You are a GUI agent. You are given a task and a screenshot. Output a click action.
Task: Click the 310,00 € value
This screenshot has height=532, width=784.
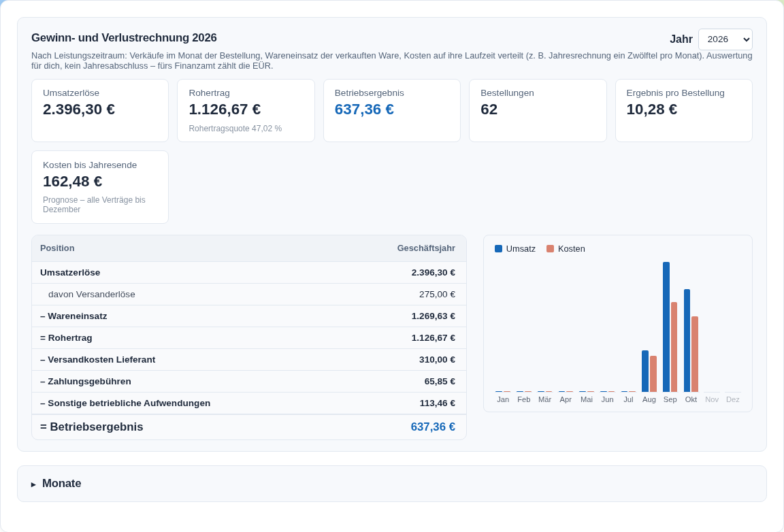point(437,359)
